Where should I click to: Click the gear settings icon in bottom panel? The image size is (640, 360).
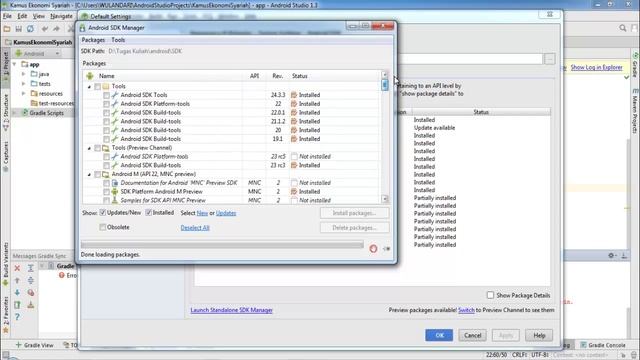coord(611,256)
